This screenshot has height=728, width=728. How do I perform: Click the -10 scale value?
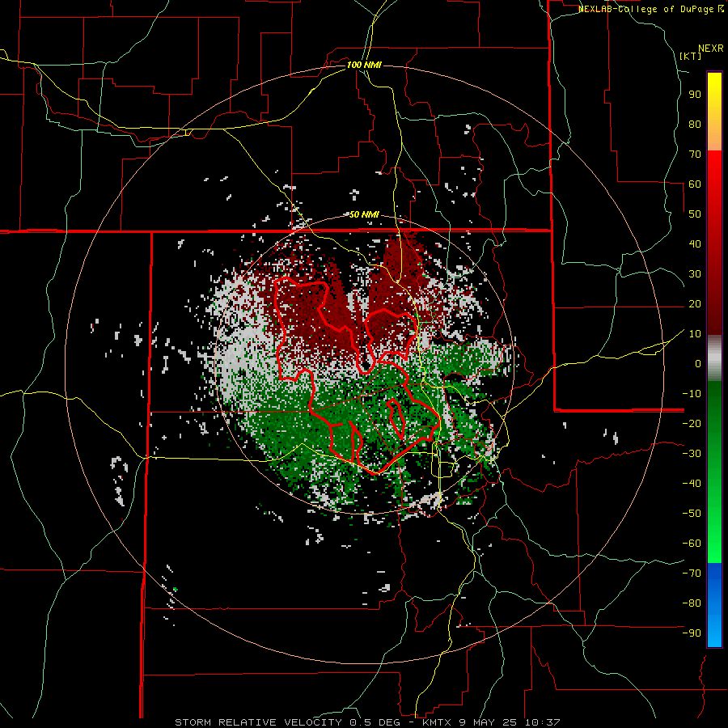[692, 394]
